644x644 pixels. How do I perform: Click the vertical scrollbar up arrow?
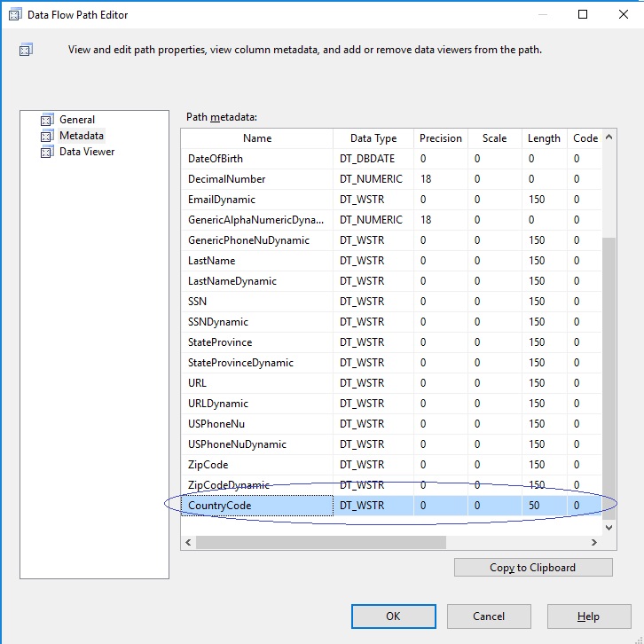click(x=609, y=137)
